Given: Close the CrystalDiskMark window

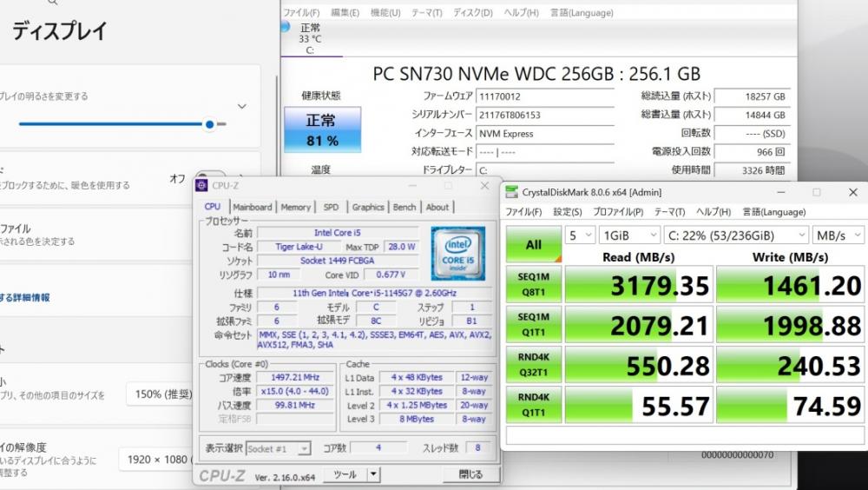Looking at the screenshot, I should 852,192.
